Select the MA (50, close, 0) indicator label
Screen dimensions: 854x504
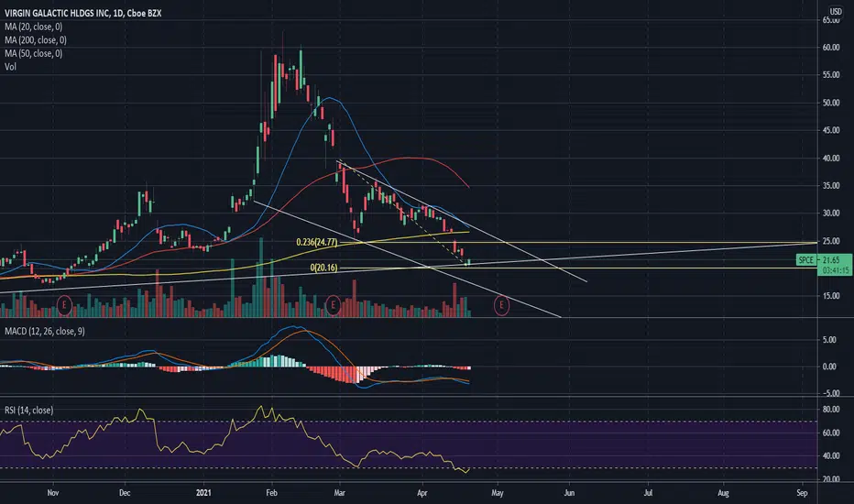click(x=33, y=53)
